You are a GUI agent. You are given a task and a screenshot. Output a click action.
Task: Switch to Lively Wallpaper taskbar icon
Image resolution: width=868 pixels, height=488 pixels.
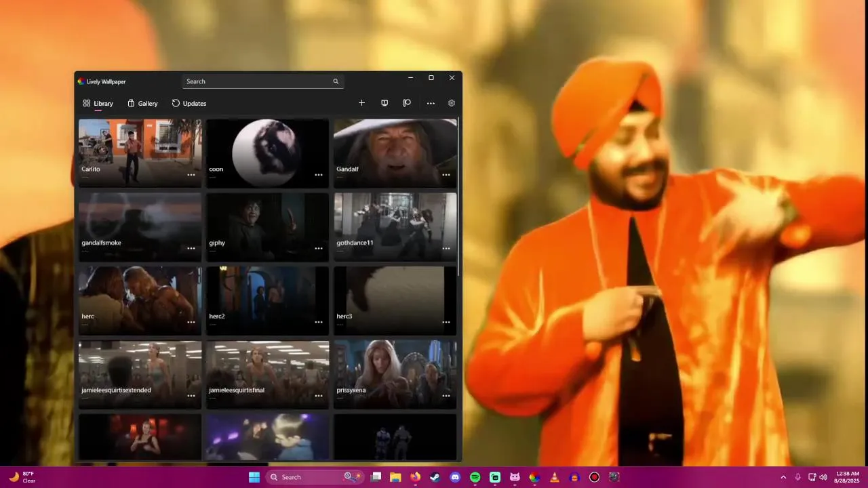[x=534, y=477]
